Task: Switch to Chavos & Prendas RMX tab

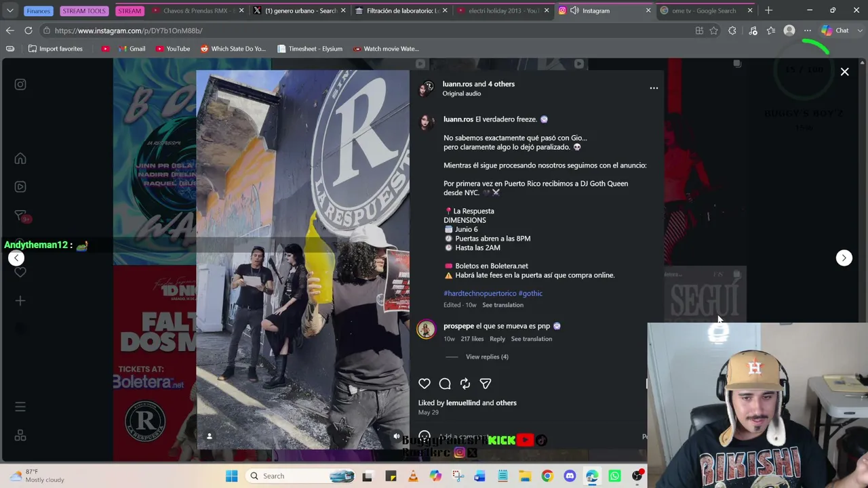Action: tap(197, 11)
